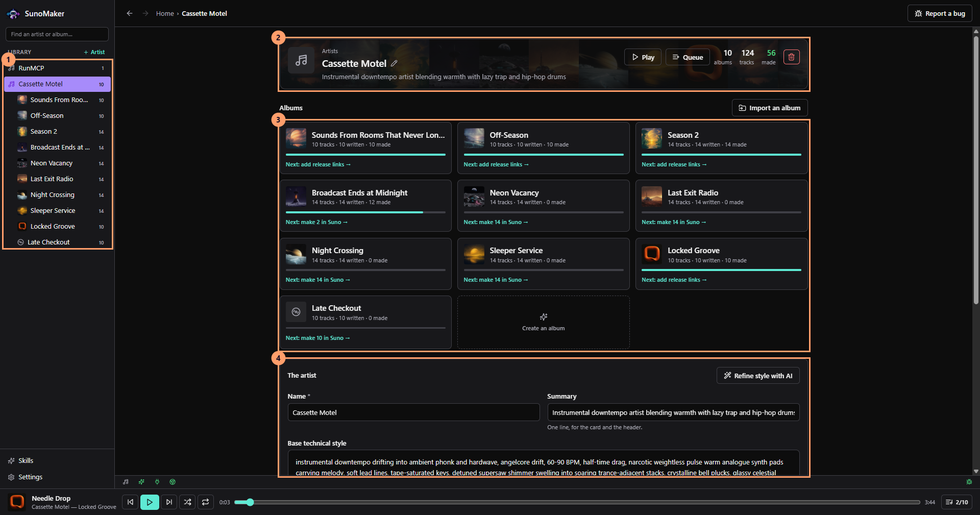Skip to the next track
The width and height of the screenshot is (980, 515).
coord(169,502)
